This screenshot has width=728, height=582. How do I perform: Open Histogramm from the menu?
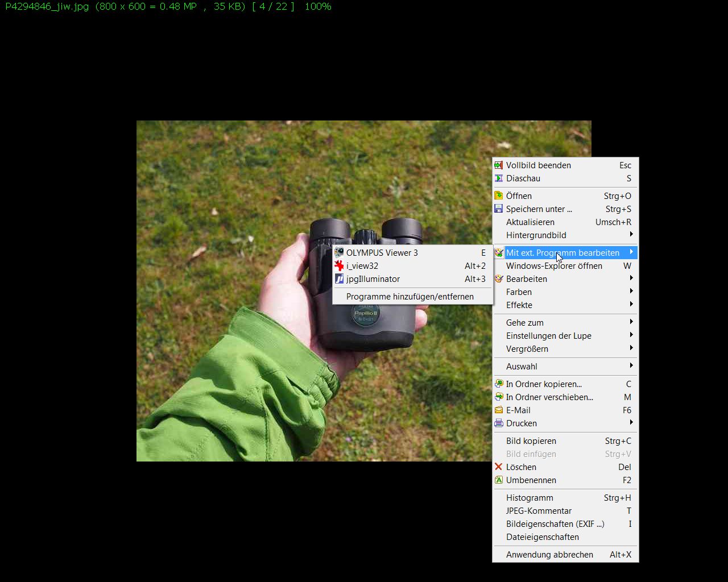click(530, 498)
